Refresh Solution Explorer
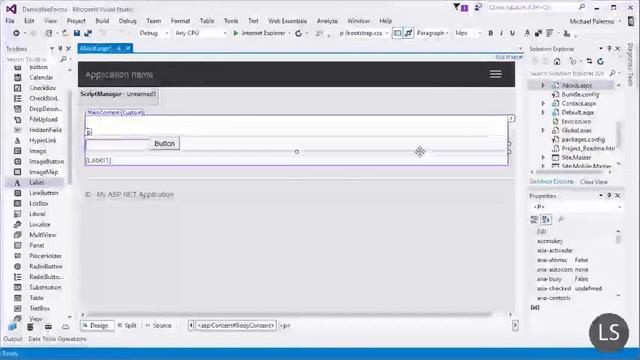This screenshot has height=360, width=640. pyautogui.click(x=600, y=61)
